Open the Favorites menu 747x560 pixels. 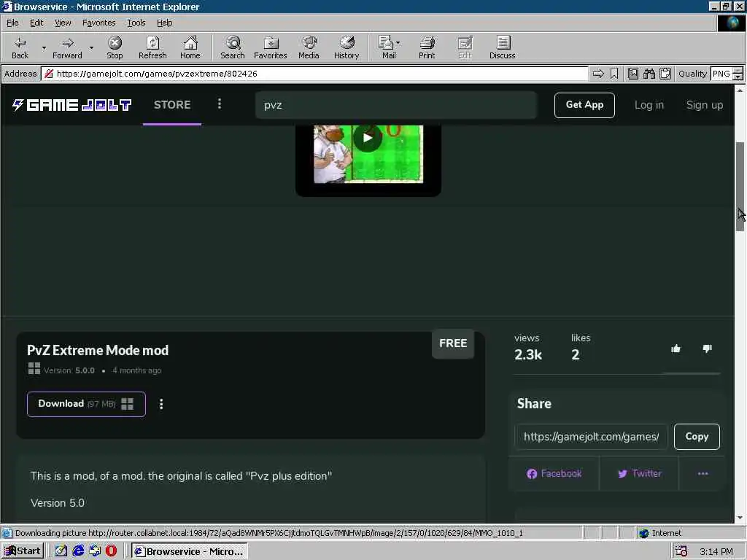(x=98, y=23)
